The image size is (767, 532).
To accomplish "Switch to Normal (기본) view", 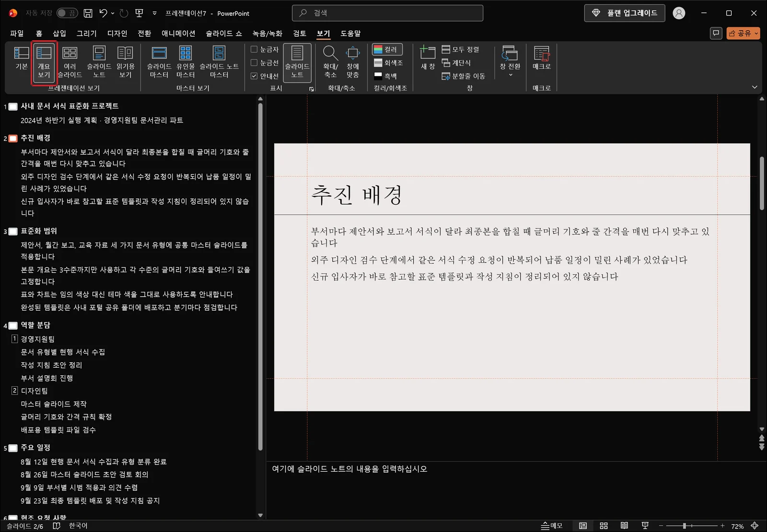I will click(22, 58).
